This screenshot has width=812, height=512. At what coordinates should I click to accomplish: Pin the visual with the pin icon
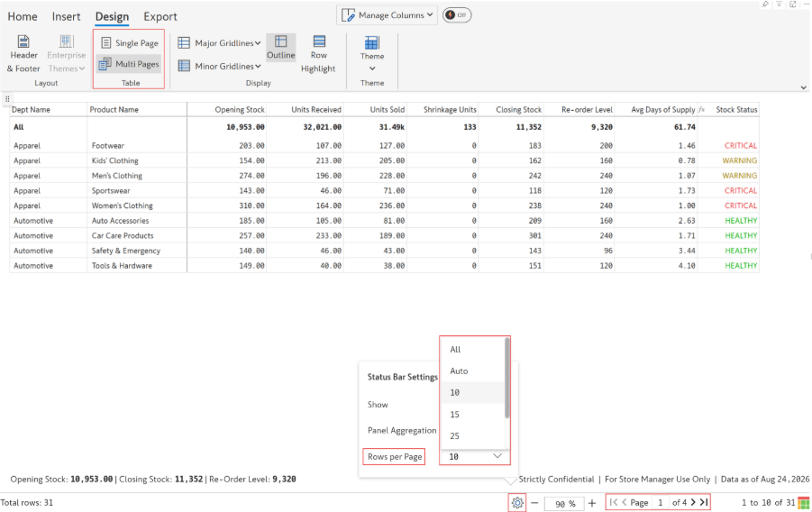point(765,5)
